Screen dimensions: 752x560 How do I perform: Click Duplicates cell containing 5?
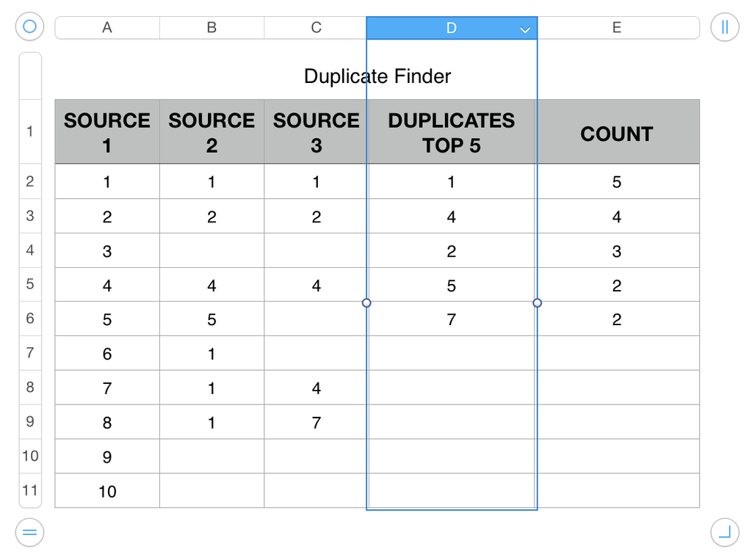tap(452, 285)
